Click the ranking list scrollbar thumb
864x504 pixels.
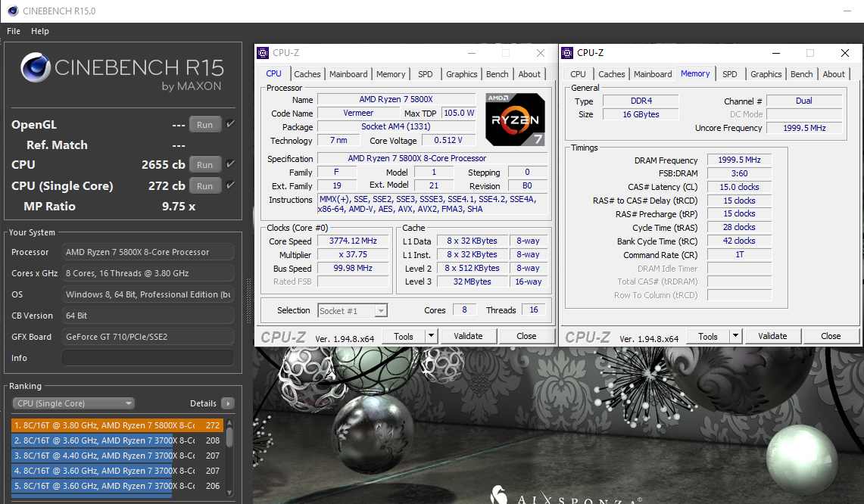point(229,437)
